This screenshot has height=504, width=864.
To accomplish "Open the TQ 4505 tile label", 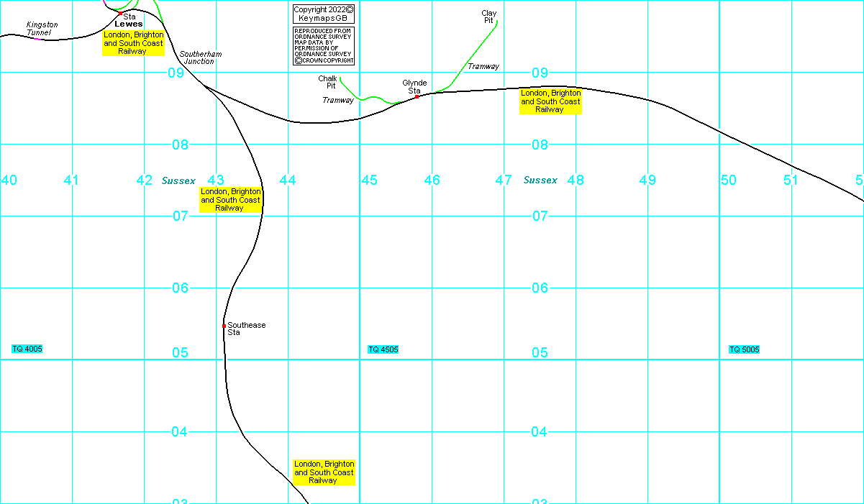I will pyautogui.click(x=383, y=349).
